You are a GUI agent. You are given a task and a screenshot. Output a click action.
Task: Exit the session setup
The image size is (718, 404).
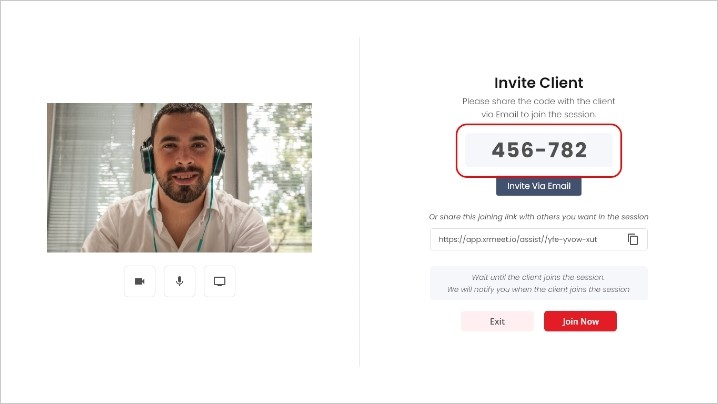point(497,321)
